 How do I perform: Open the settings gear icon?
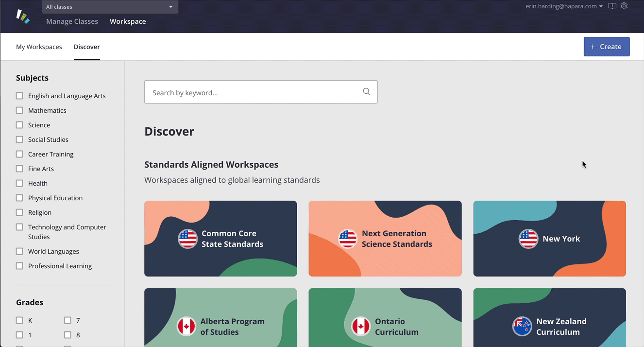[625, 6]
